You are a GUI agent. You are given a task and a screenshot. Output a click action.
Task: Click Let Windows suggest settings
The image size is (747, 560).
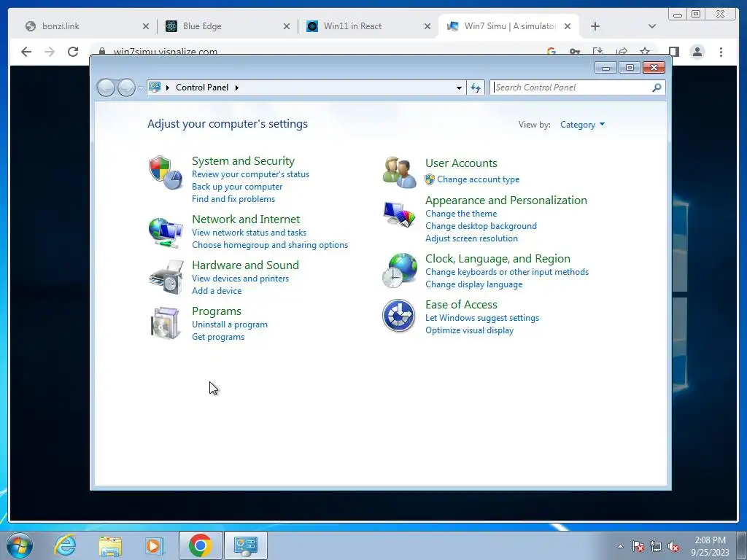(x=482, y=318)
